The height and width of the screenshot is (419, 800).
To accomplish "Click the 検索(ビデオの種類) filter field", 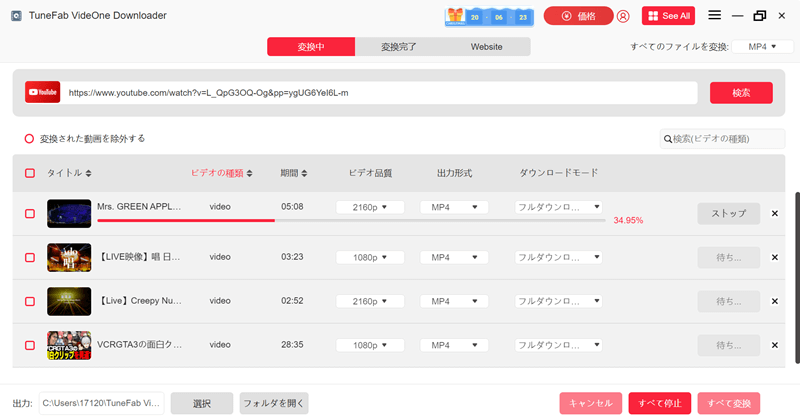I will [x=722, y=139].
